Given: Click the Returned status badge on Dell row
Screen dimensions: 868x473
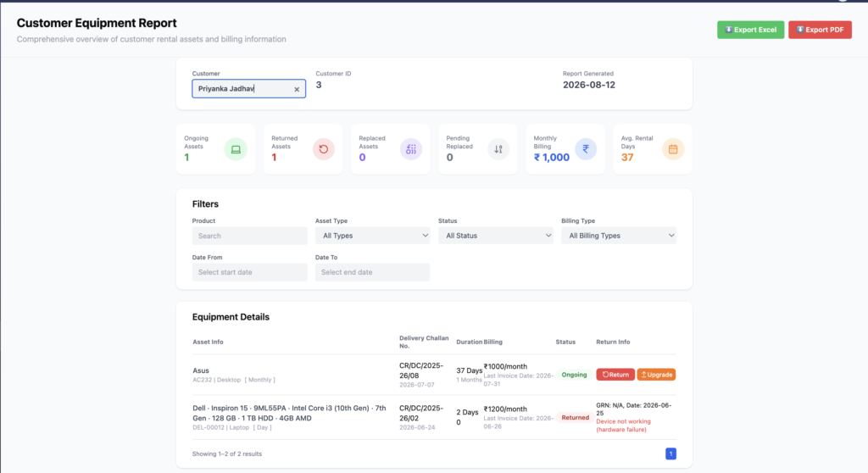Looking at the screenshot, I should (576, 418).
